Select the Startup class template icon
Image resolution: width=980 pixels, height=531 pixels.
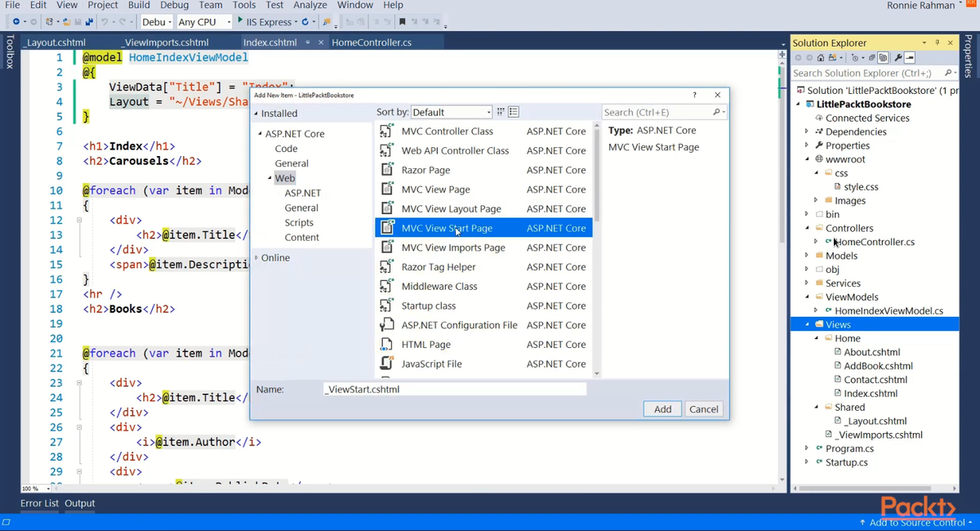pos(387,306)
